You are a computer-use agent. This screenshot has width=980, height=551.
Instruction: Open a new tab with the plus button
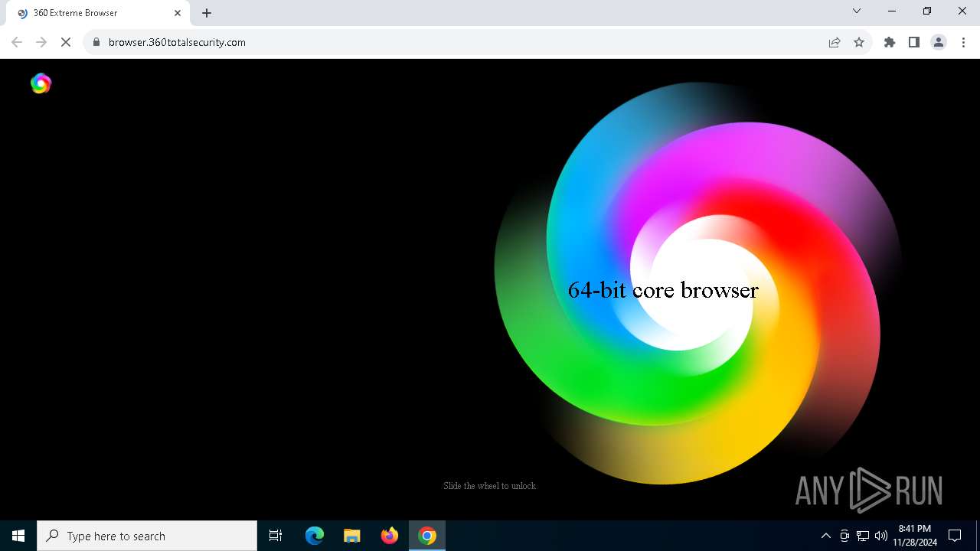point(207,13)
